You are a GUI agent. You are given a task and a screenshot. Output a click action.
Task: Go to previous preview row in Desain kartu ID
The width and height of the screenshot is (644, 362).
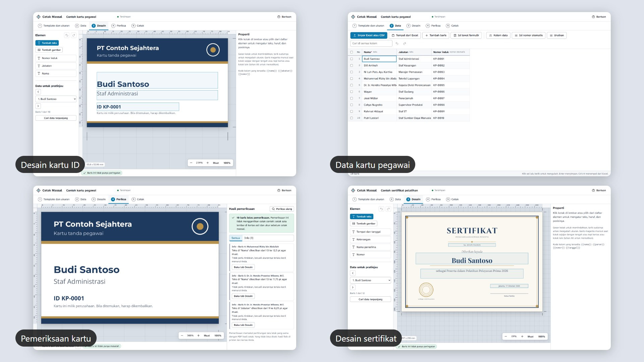click(x=38, y=92)
